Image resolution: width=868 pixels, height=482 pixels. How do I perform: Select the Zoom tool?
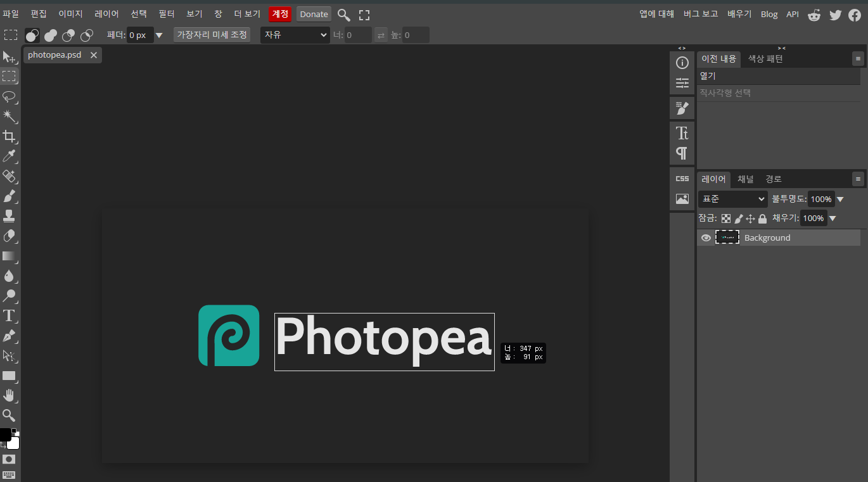10,415
